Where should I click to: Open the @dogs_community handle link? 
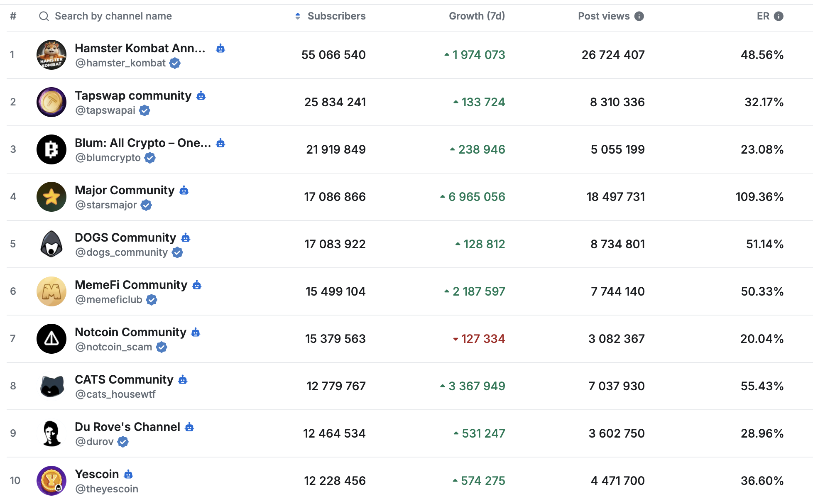pos(121,252)
